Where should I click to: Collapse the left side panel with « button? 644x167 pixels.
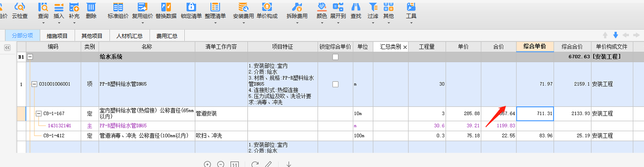point(7,47)
